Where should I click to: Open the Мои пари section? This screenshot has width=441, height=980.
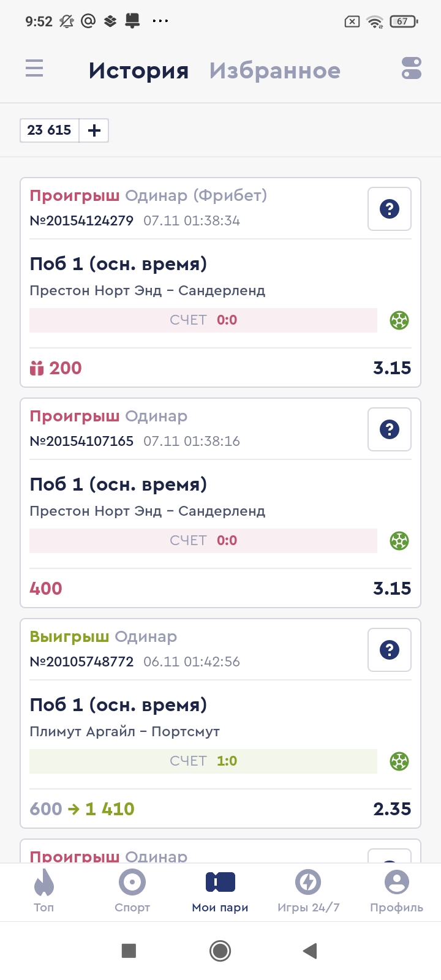pos(221,890)
